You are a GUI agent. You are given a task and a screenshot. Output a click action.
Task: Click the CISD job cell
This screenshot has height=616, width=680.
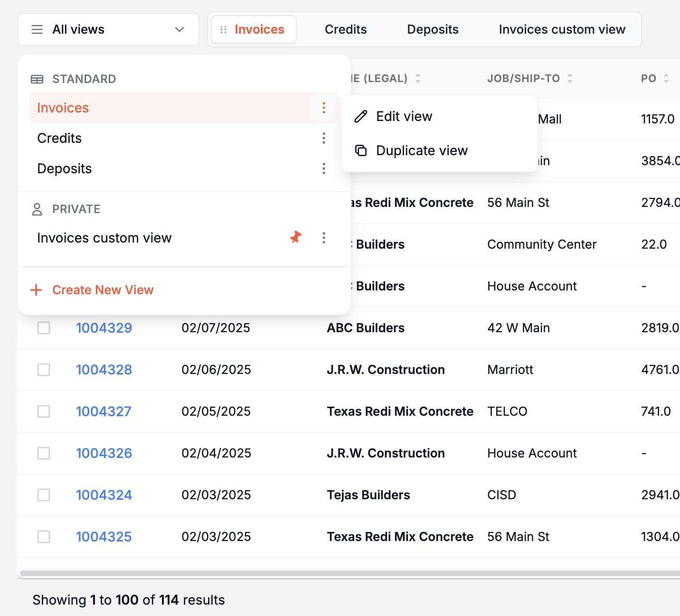tap(501, 495)
